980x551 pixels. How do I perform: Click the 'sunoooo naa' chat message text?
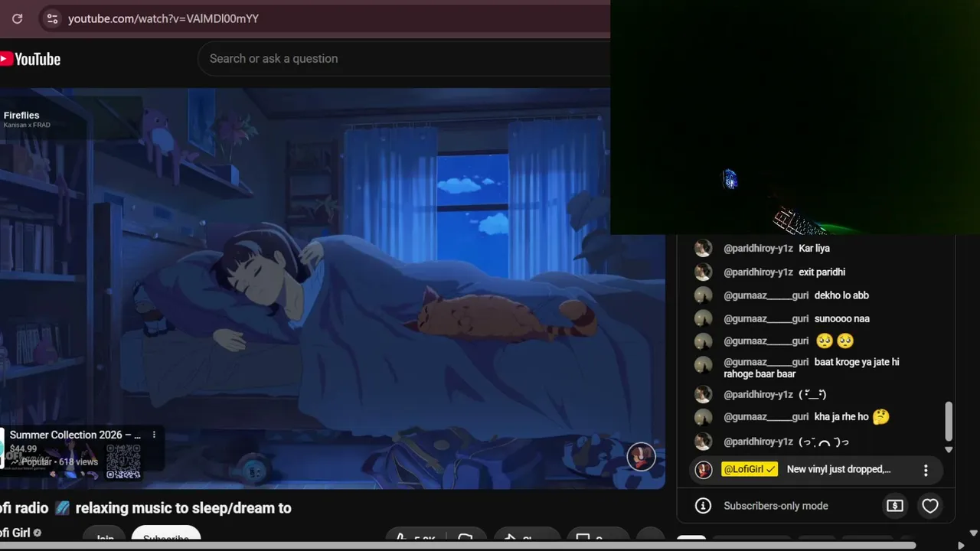[842, 318]
